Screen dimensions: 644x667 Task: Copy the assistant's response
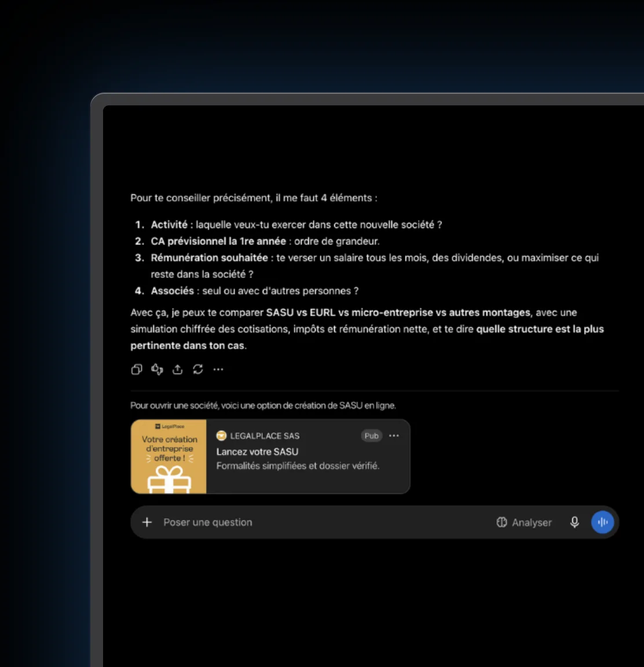(x=137, y=369)
